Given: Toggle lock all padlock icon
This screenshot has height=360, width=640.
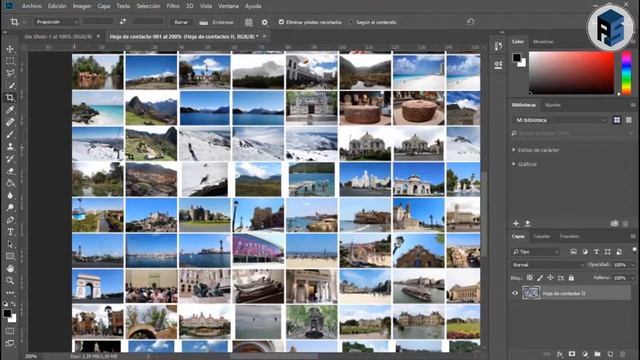Looking at the screenshot, I should pyautogui.click(x=571, y=278).
